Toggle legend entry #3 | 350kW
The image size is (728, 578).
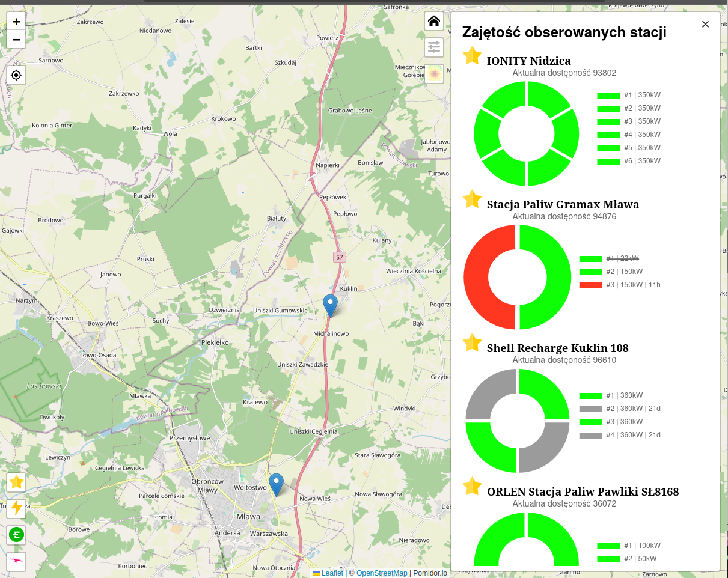[629, 121]
